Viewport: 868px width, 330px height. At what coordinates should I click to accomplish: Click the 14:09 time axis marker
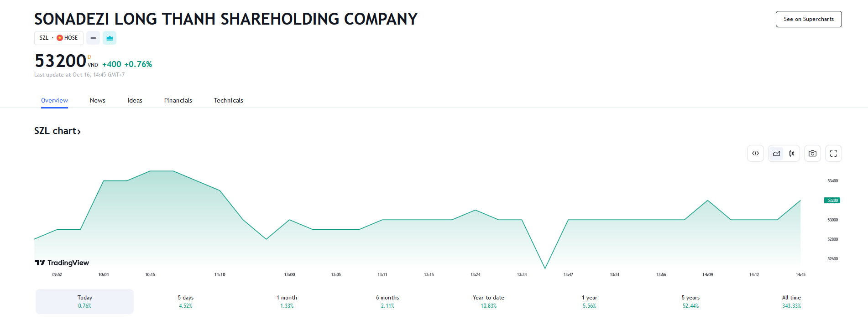(x=707, y=274)
